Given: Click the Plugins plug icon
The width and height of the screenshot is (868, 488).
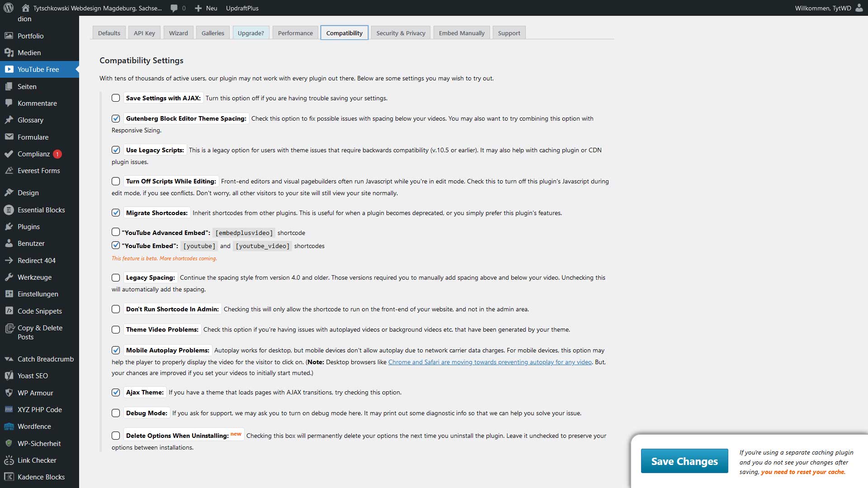Looking at the screenshot, I should point(9,226).
